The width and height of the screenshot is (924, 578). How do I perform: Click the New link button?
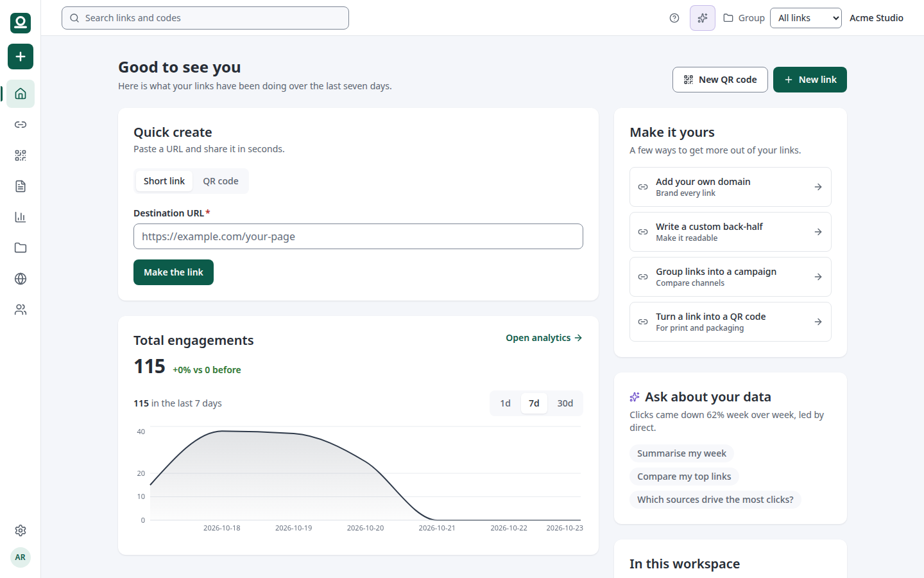click(x=810, y=80)
